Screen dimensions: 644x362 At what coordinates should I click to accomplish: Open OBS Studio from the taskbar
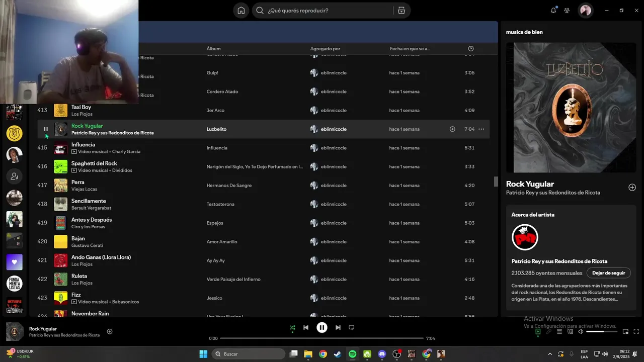(x=396, y=354)
